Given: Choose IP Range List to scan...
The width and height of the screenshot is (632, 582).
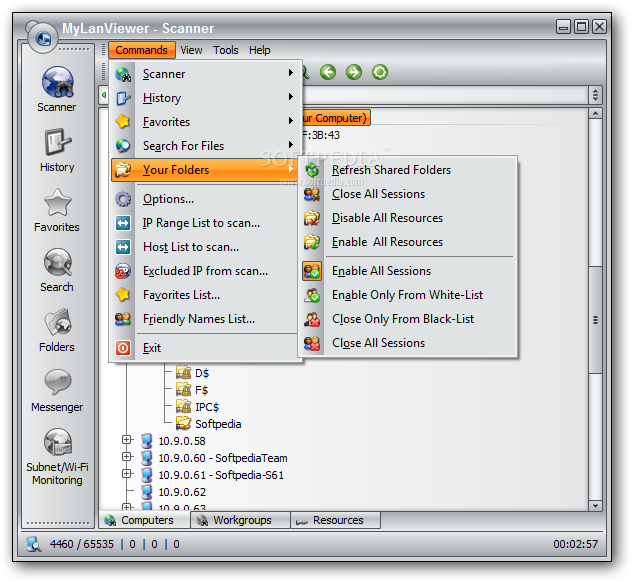Looking at the screenshot, I should [206, 223].
